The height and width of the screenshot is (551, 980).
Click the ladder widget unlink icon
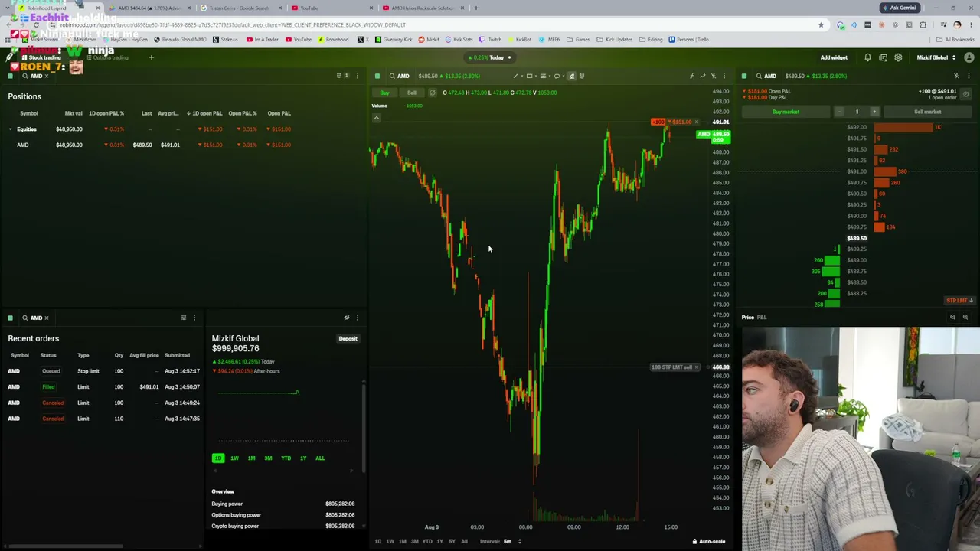956,76
